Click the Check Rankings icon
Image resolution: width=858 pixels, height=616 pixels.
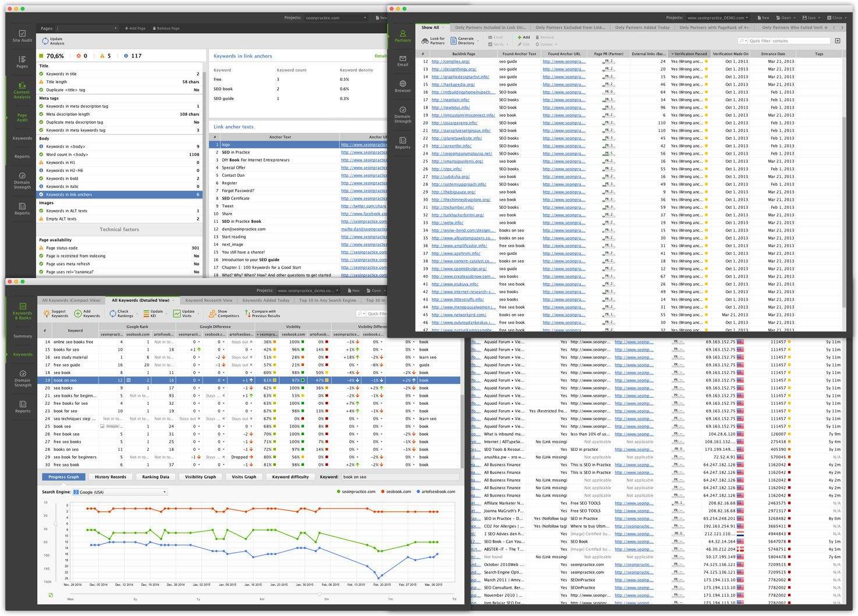[x=113, y=314]
